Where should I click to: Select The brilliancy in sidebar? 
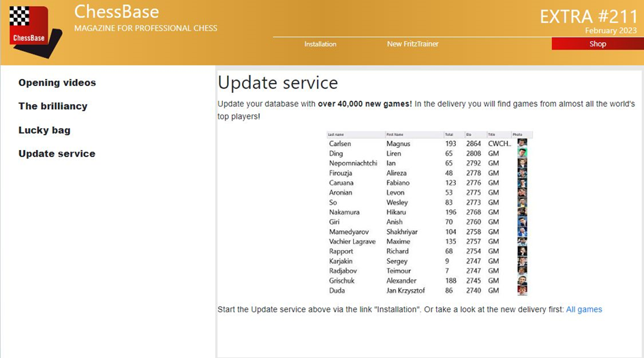pyautogui.click(x=53, y=106)
